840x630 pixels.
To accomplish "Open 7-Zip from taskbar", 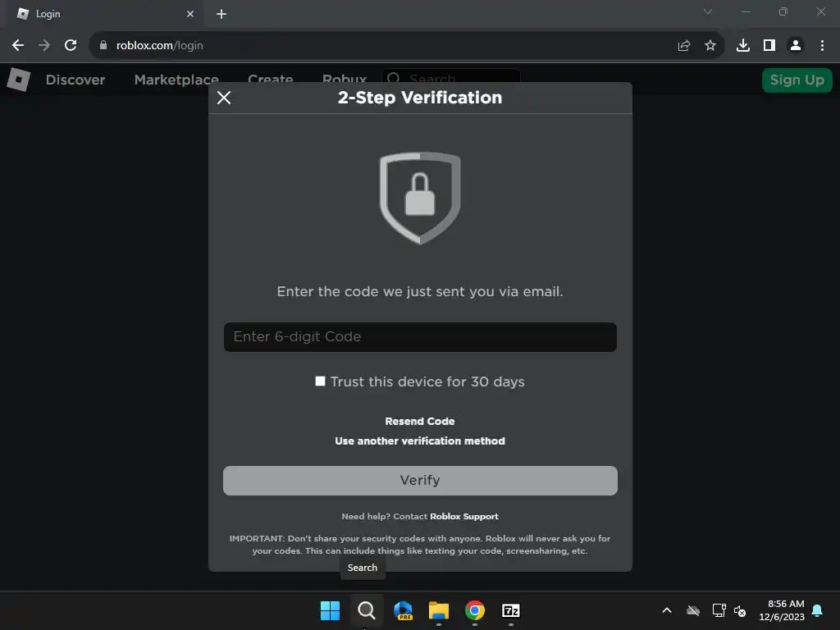I will [511, 610].
